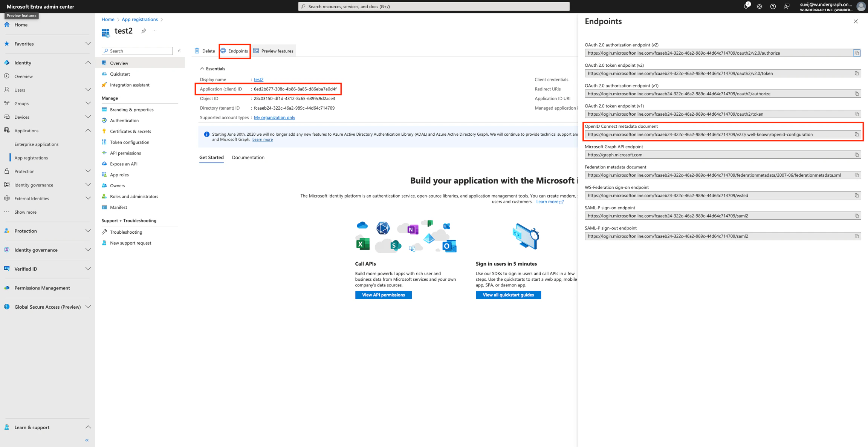Copy the OAuth 2.0 token endpoint (v2) URL
This screenshot has width=868, height=447.
857,73
